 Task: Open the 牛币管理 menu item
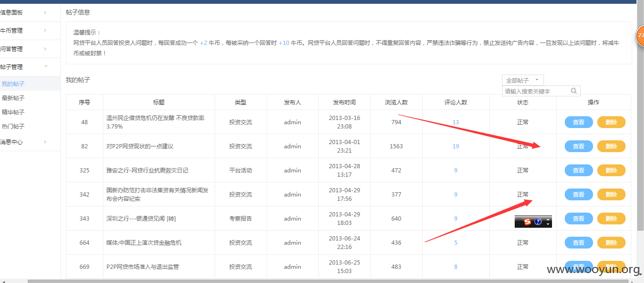tap(11, 31)
